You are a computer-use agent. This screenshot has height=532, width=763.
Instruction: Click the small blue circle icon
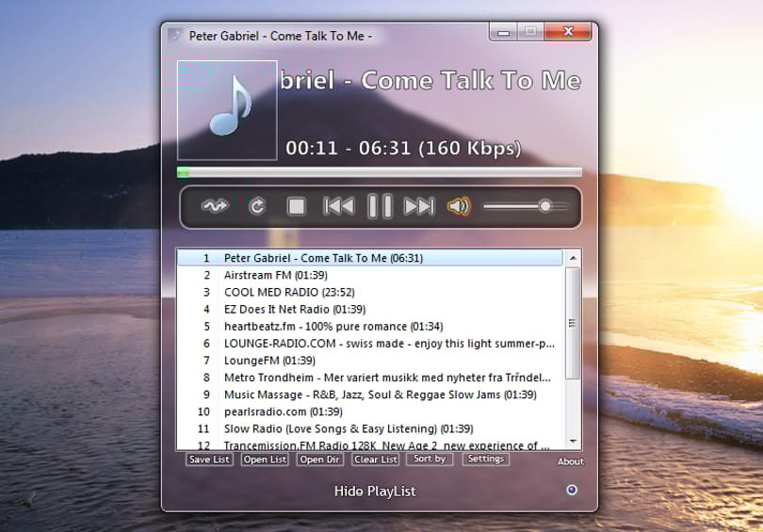coord(572,490)
